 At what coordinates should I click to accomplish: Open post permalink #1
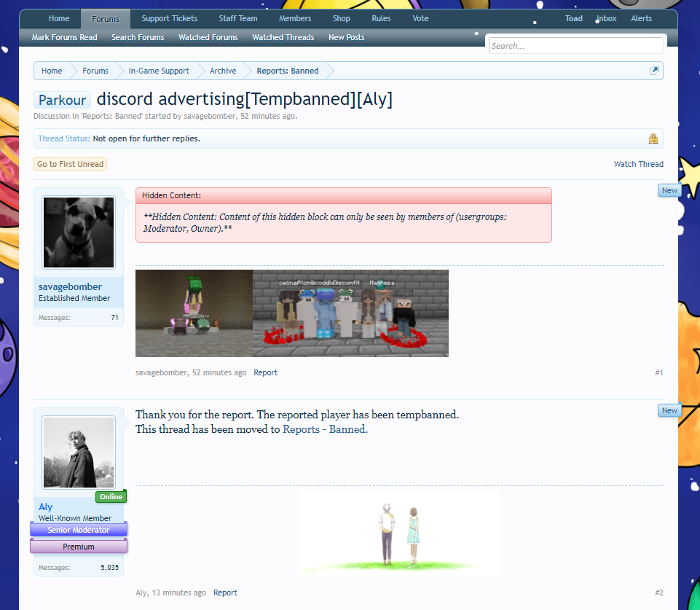point(659,372)
